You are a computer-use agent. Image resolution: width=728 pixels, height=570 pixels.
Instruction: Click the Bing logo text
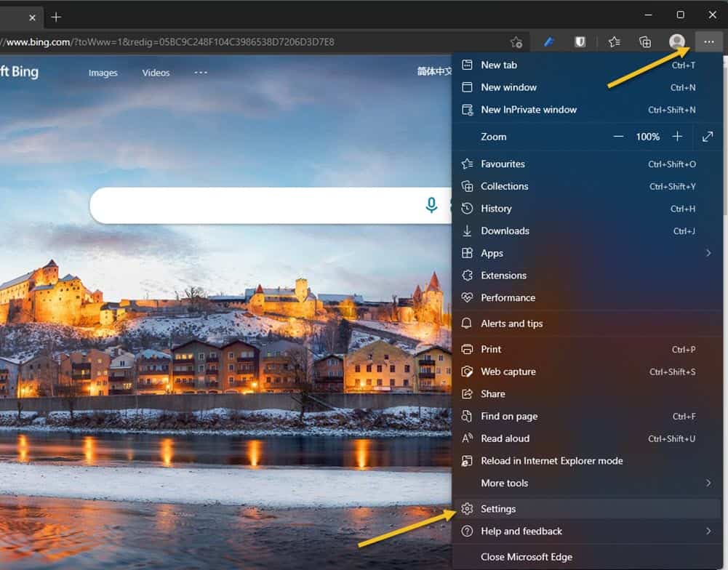pyautogui.click(x=19, y=72)
